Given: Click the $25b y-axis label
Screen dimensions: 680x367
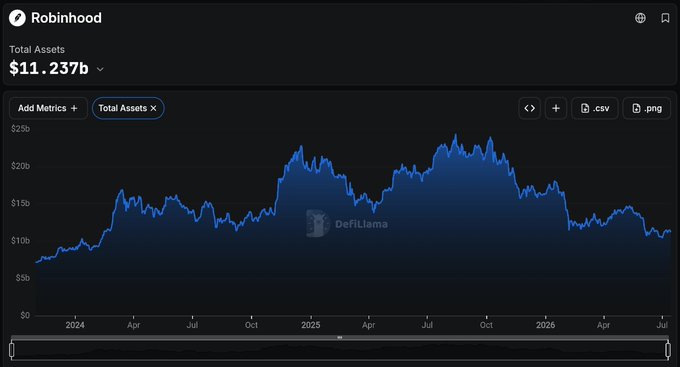Looking at the screenshot, I should [20, 129].
